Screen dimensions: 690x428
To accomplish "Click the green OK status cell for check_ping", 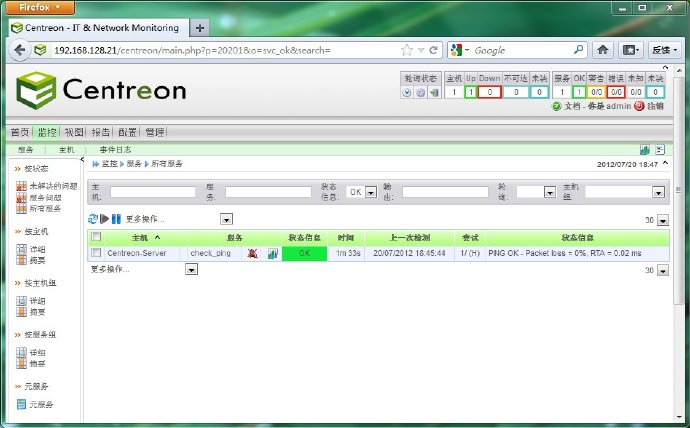I will [x=305, y=253].
